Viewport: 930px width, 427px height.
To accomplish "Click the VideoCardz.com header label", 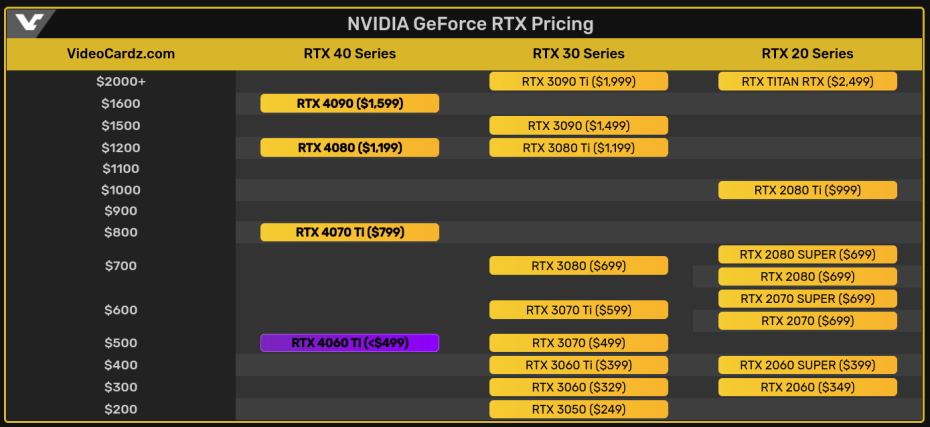I will coord(120,54).
